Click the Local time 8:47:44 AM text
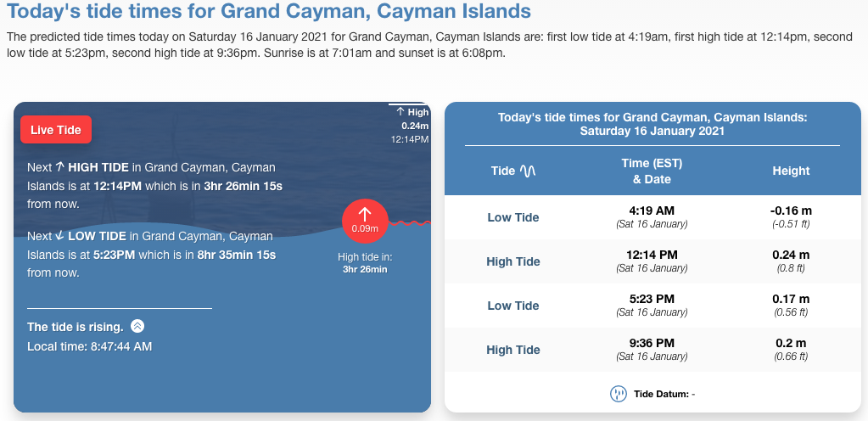Screen dimensions: 868x421 click(90, 346)
